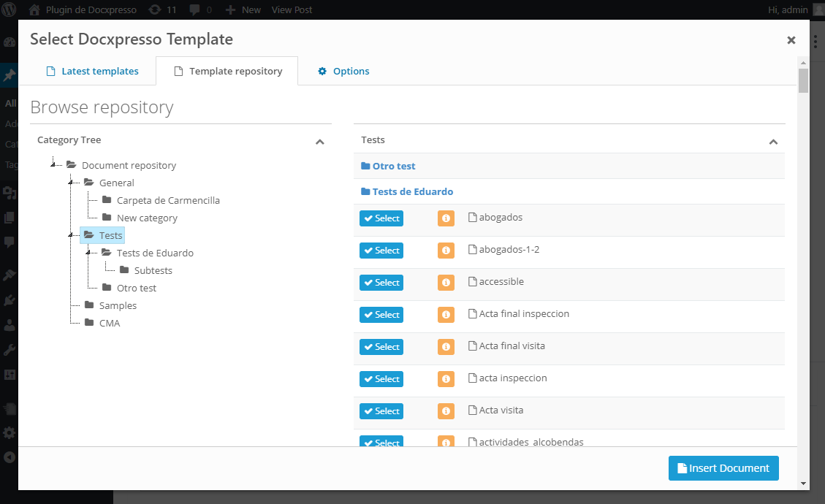Select Subtests folder in tree
This screenshot has height=504, width=825.
[x=153, y=270]
